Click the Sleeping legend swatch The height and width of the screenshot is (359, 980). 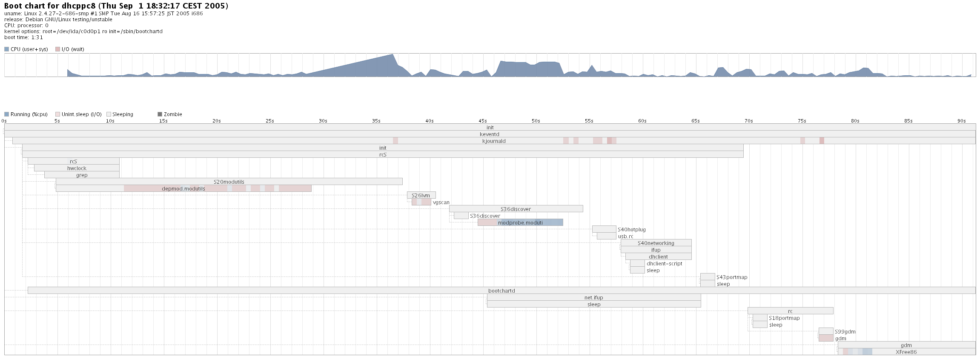[109, 114]
